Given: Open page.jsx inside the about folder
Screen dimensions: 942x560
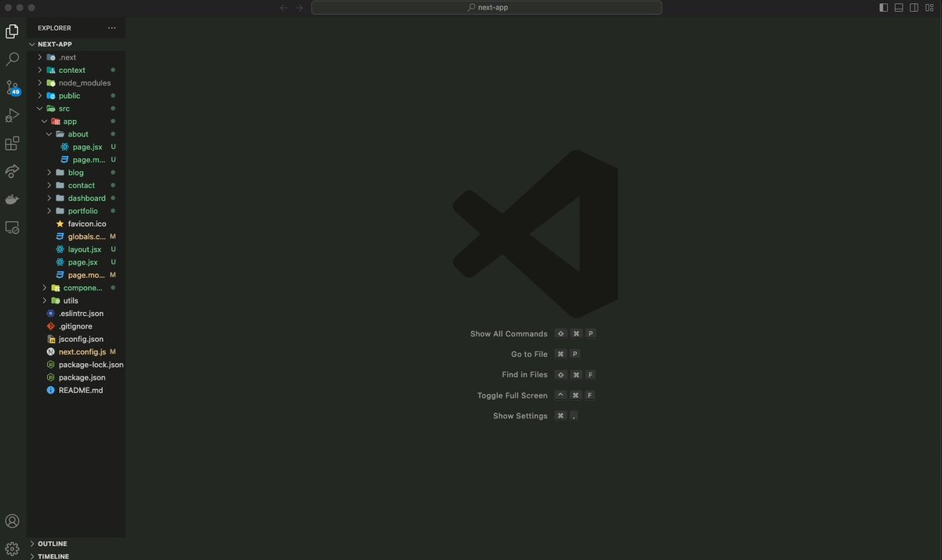Looking at the screenshot, I should pyautogui.click(x=76, y=147).
